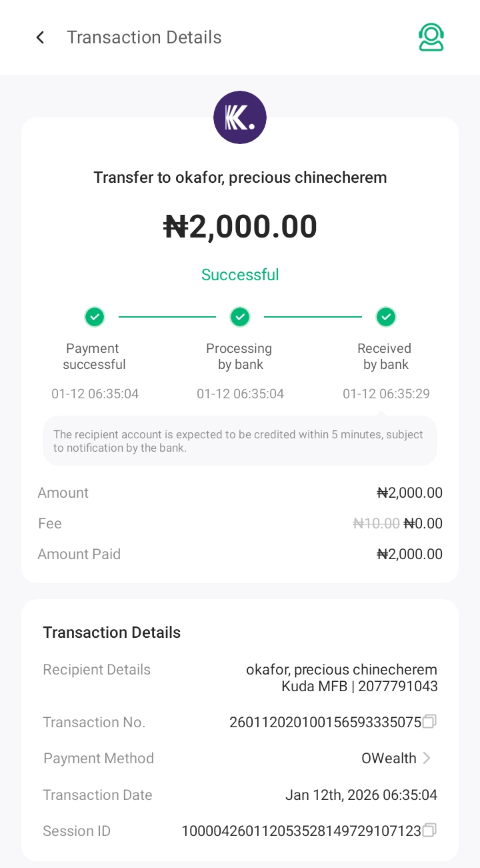Viewport: 480px width, 868px height.
Task: Tap the Payment successful checkmark
Action: (x=95, y=317)
